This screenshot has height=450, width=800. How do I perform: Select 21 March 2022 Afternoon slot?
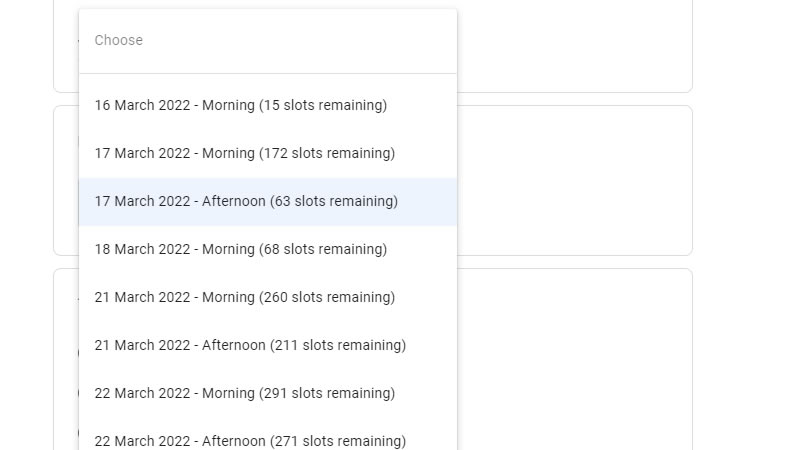250,345
